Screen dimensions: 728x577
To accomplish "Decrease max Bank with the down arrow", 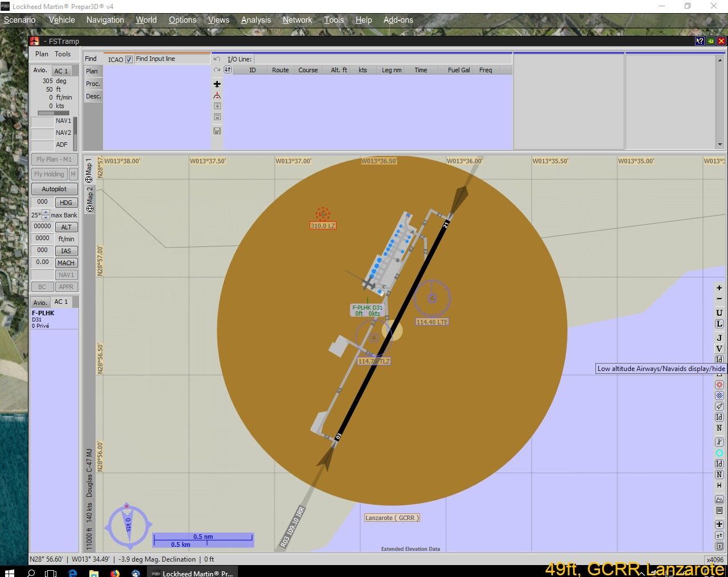I will pos(46,218).
